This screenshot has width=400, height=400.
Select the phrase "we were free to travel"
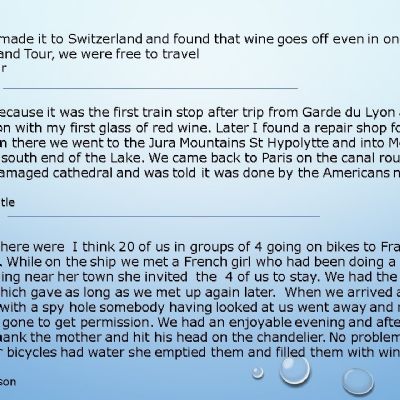tap(129, 54)
